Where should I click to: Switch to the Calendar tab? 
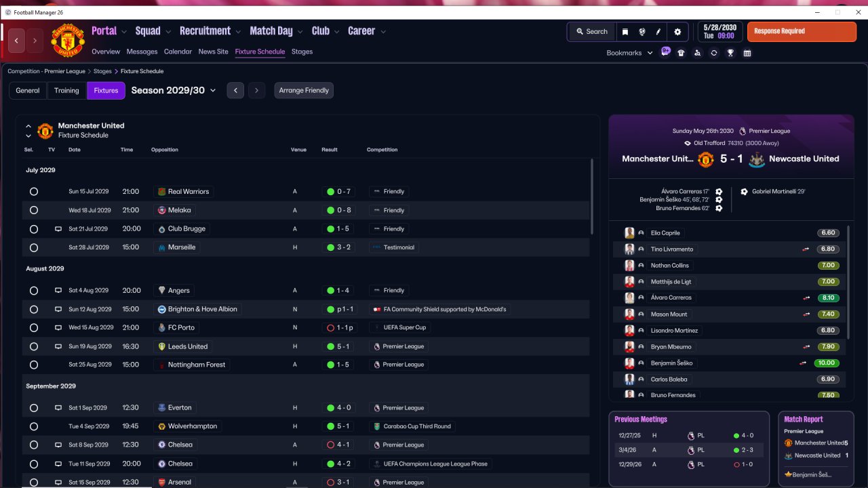click(x=178, y=52)
